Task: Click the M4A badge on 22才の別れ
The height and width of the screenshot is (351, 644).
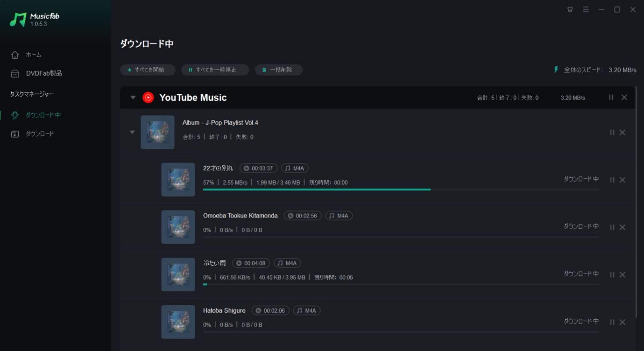Action: 295,168
